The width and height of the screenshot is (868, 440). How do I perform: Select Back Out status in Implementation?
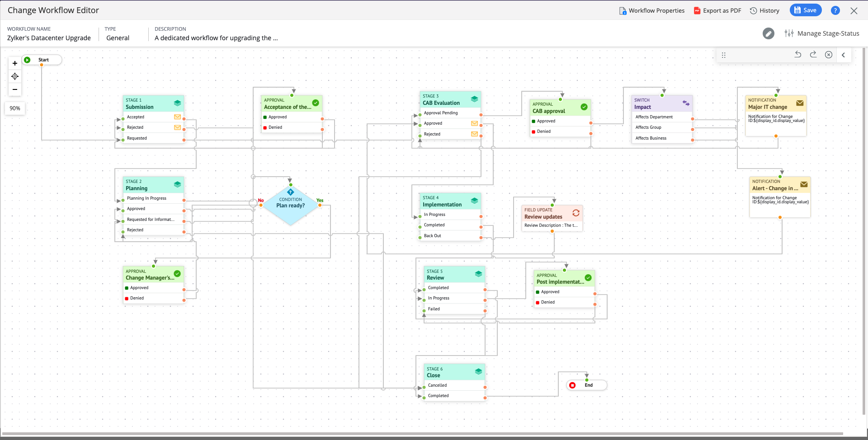(x=450, y=236)
